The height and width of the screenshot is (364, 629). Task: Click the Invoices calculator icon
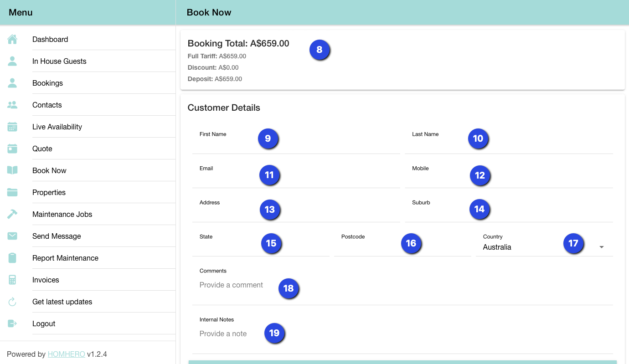(x=12, y=280)
